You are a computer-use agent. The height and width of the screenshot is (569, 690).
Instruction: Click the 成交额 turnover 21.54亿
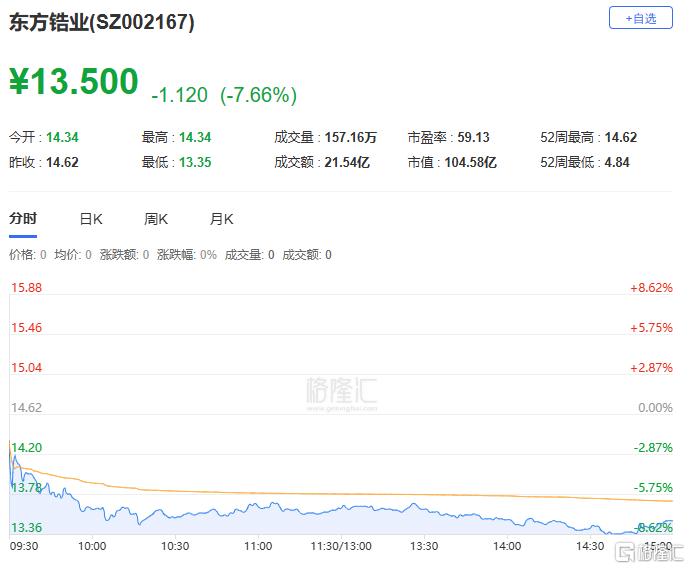(x=347, y=162)
